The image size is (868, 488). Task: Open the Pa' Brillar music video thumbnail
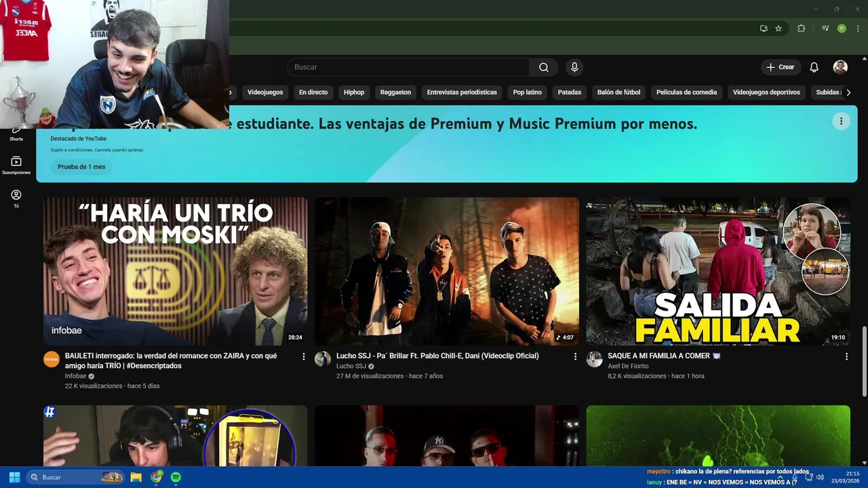click(x=447, y=272)
